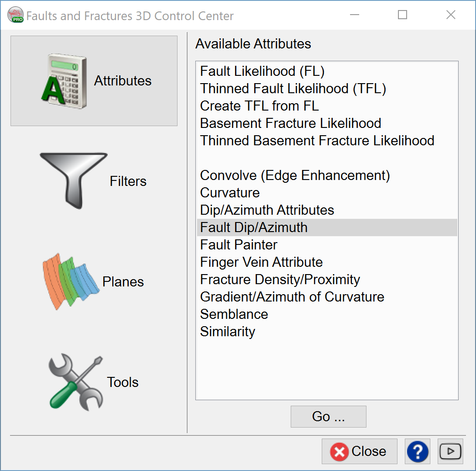Open the video tutorial play icon
Viewport: 476px width, 471px height.
(x=450, y=451)
